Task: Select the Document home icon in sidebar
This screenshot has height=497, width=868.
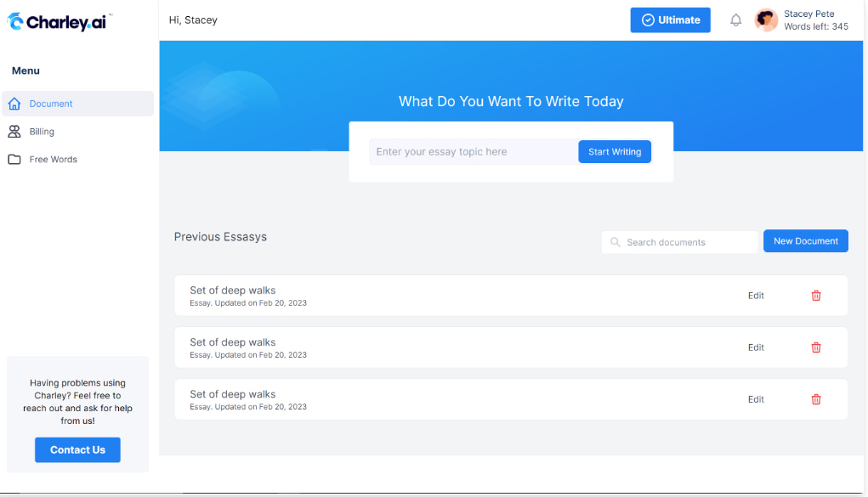Action: [14, 103]
